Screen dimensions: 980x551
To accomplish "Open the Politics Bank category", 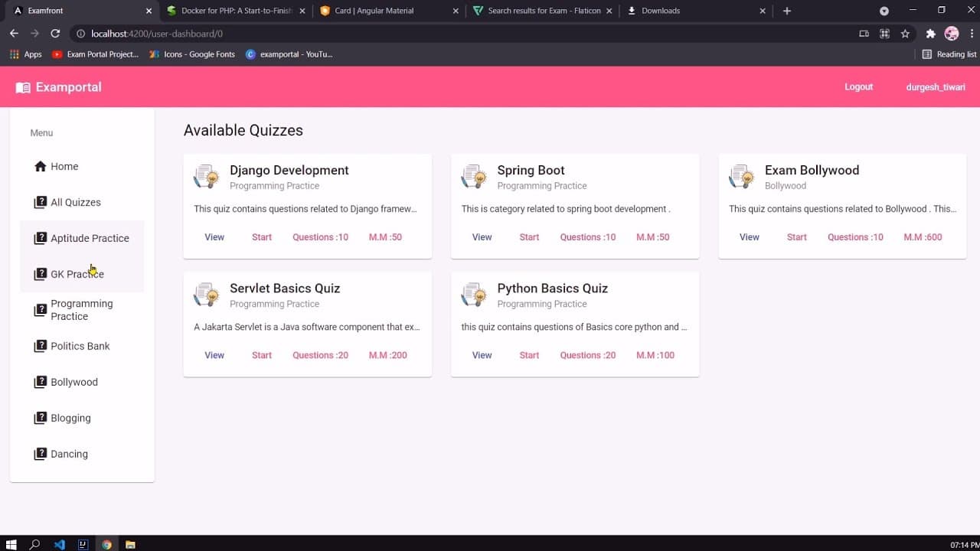I will 82,346.
